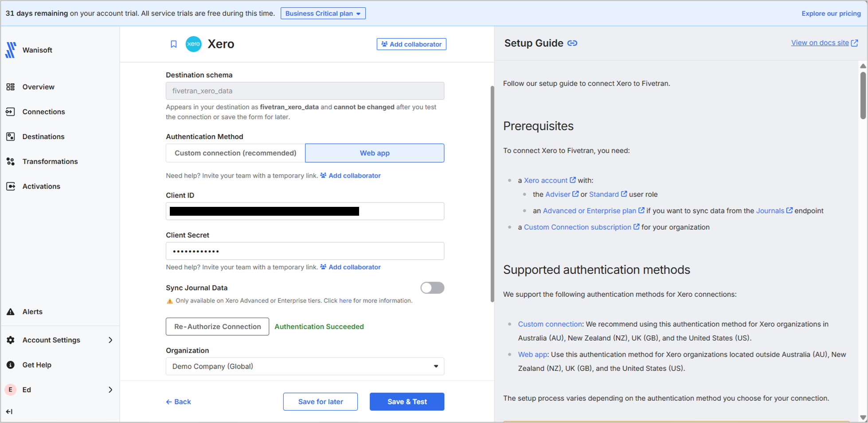This screenshot has width=868, height=423.
Task: Expand the Ed user menu chevron
Action: pyautogui.click(x=110, y=389)
